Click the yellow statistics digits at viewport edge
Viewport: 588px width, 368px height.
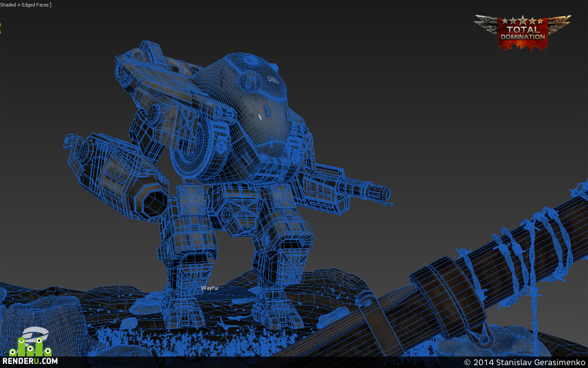point(1,29)
